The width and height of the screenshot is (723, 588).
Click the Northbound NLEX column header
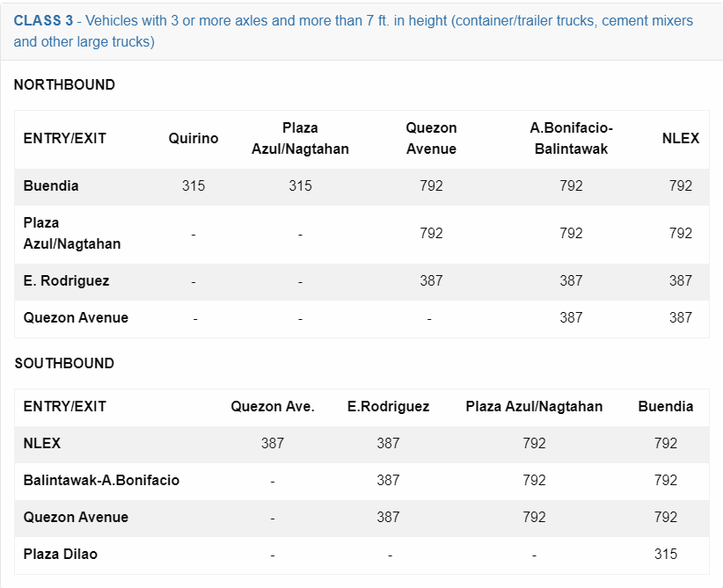click(681, 138)
